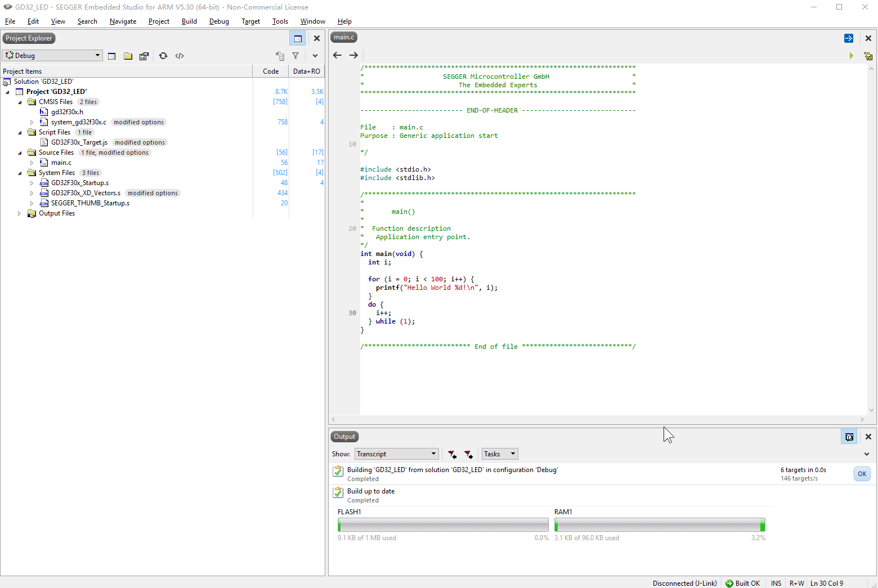Collapse Project 'GD32_LED' tree node
The width and height of the screenshot is (878, 588).
[7, 92]
